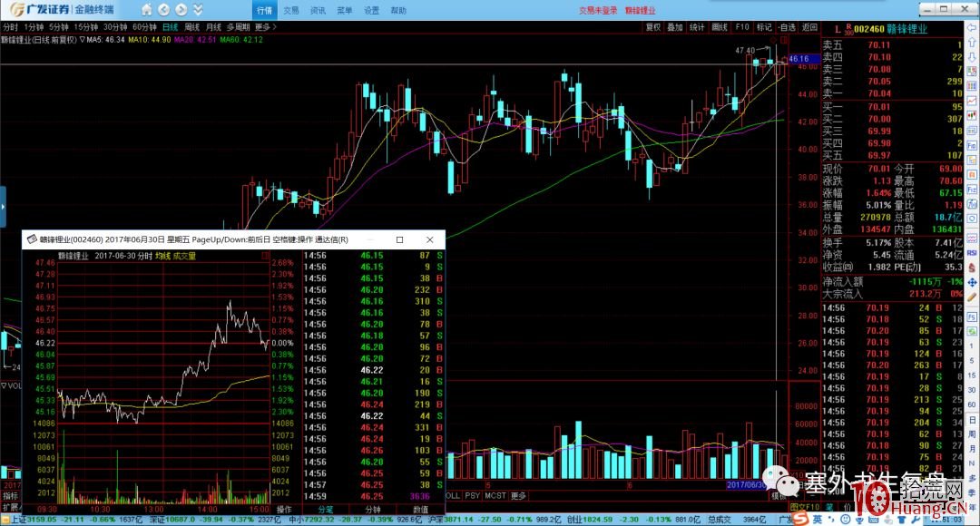The image size is (980, 526).
Task: Click the 叠加 overlay button
Action: (x=675, y=27)
